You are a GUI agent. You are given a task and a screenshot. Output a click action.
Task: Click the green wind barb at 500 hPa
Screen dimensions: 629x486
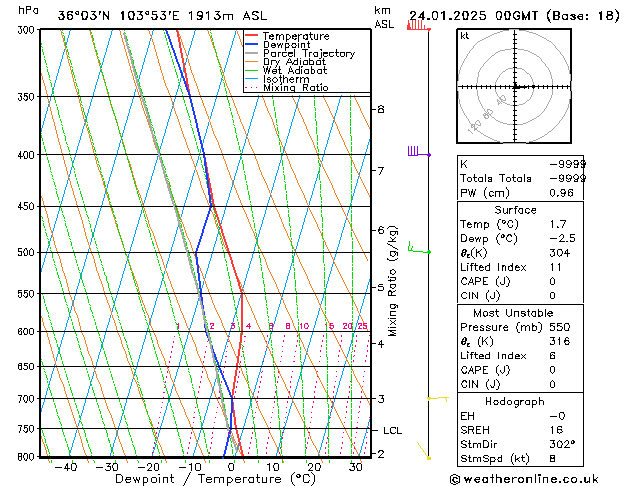(x=419, y=247)
